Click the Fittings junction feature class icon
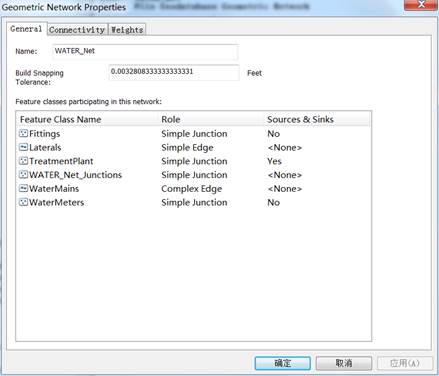 [x=23, y=134]
